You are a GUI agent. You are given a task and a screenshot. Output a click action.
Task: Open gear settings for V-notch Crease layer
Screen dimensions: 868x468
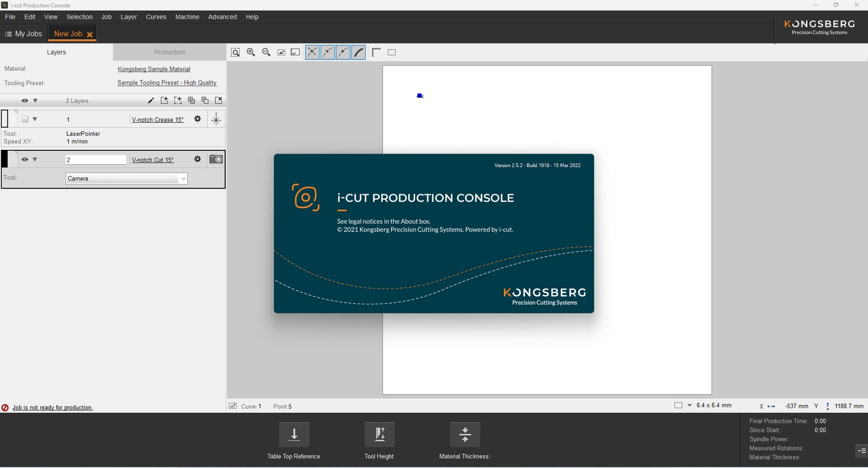pyautogui.click(x=197, y=119)
